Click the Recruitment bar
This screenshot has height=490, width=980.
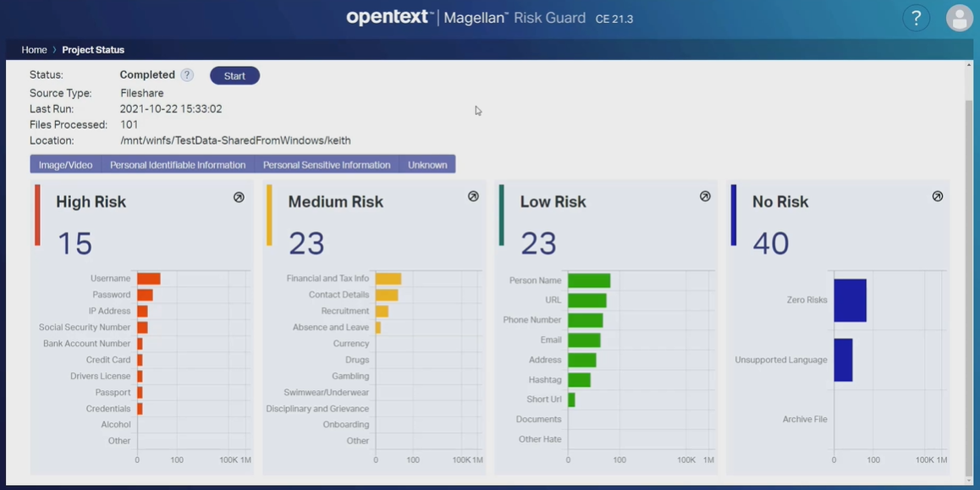coord(382,311)
